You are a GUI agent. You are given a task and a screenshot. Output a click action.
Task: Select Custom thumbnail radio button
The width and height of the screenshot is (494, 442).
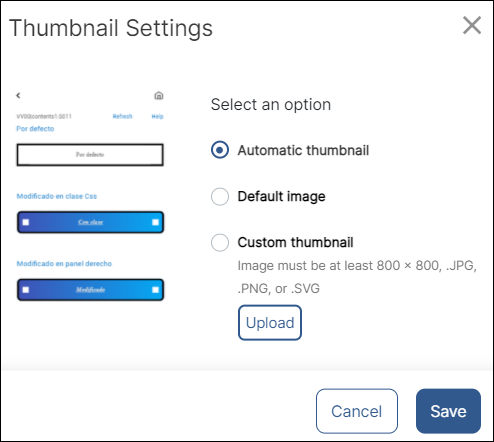pyautogui.click(x=220, y=242)
